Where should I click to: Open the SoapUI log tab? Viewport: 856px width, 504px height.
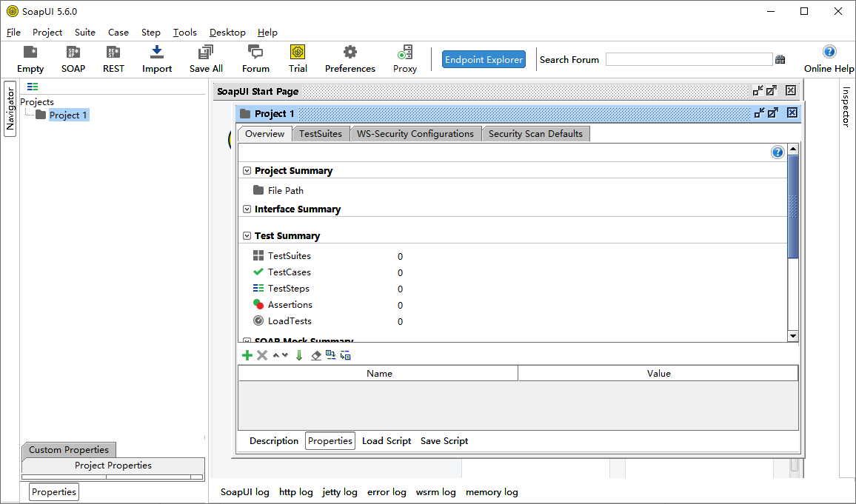pos(245,492)
